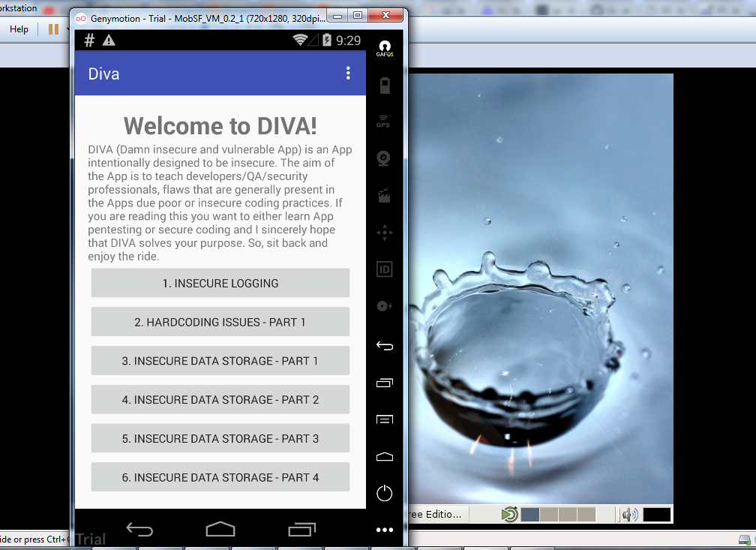
Task: Open 2. Hardcoding Issues - Part 1
Action: (220, 322)
